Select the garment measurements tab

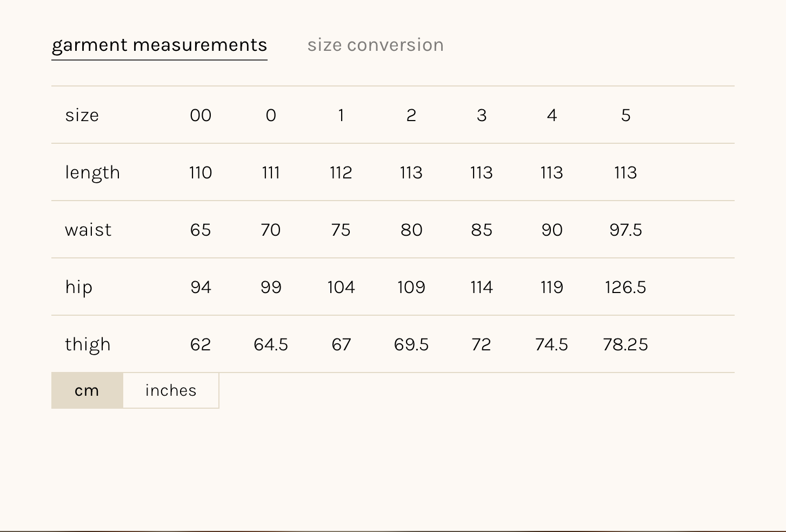pyautogui.click(x=159, y=45)
